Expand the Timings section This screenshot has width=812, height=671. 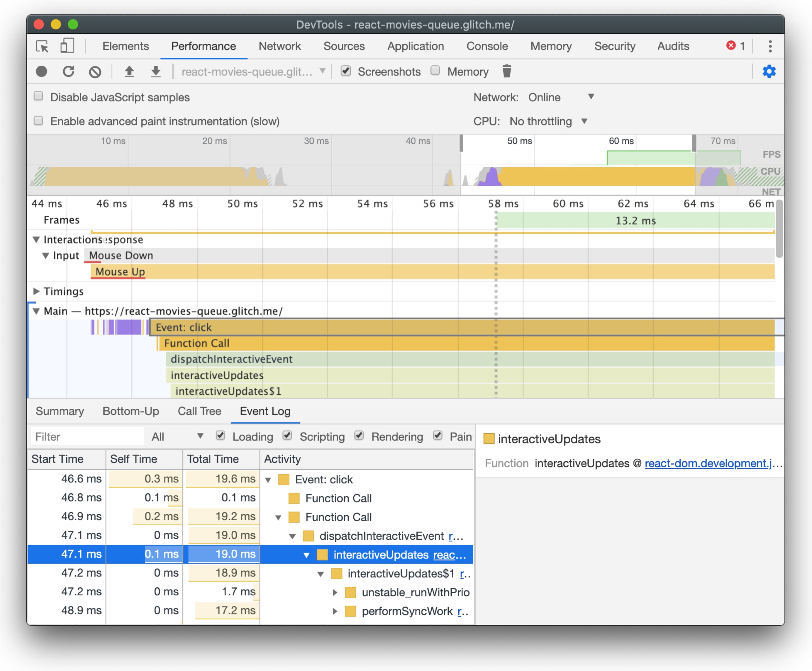coord(36,291)
